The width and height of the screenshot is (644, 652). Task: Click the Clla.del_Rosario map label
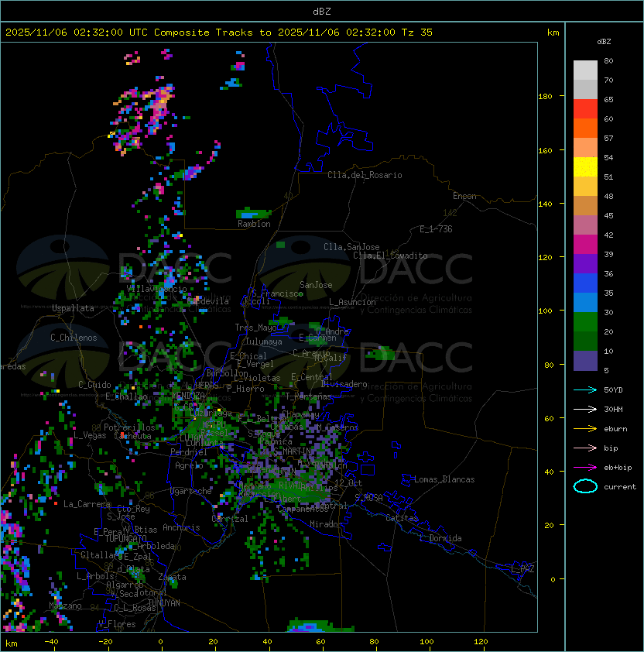tap(365, 175)
